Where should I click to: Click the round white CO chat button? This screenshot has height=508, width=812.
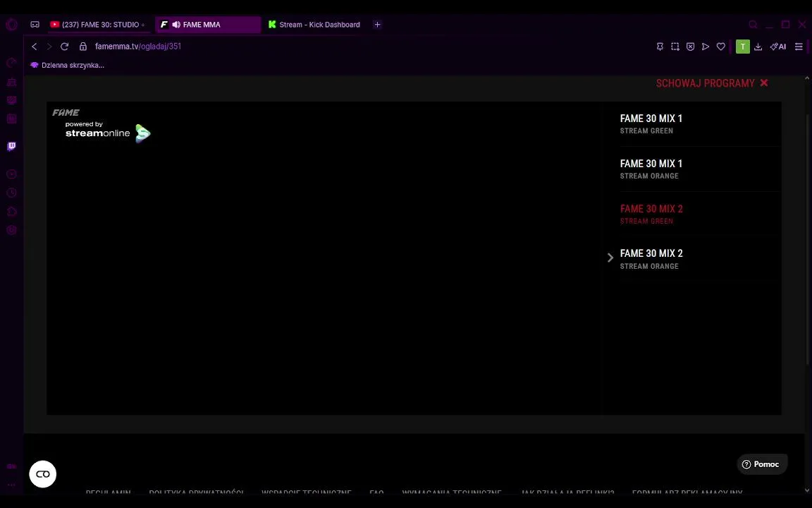click(42, 474)
